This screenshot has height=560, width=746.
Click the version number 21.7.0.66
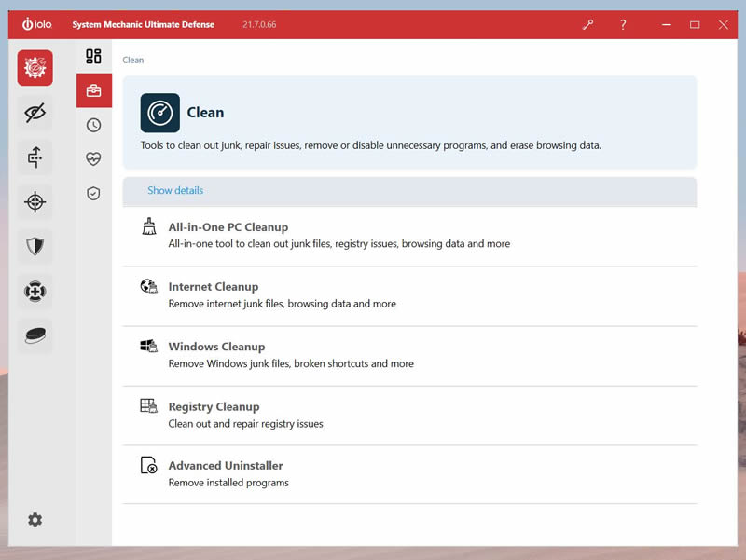(x=259, y=24)
